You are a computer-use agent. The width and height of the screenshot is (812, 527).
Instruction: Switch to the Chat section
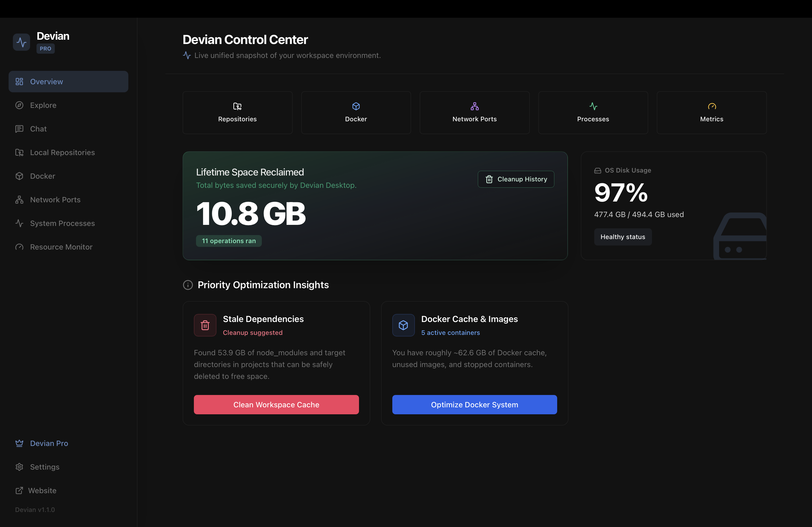pyautogui.click(x=38, y=129)
